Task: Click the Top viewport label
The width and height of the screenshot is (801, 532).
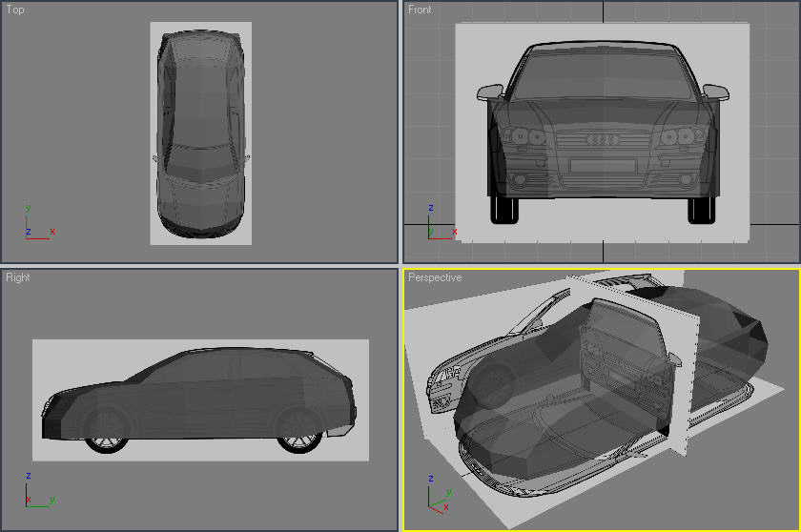Action: [x=15, y=10]
